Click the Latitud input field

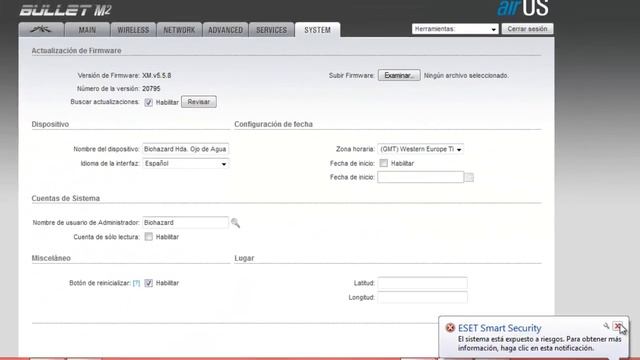[422, 283]
